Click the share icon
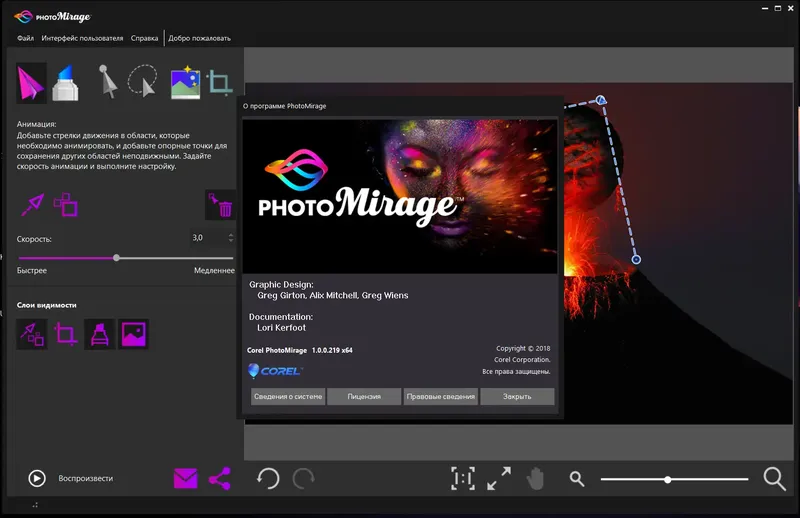 tap(220, 479)
